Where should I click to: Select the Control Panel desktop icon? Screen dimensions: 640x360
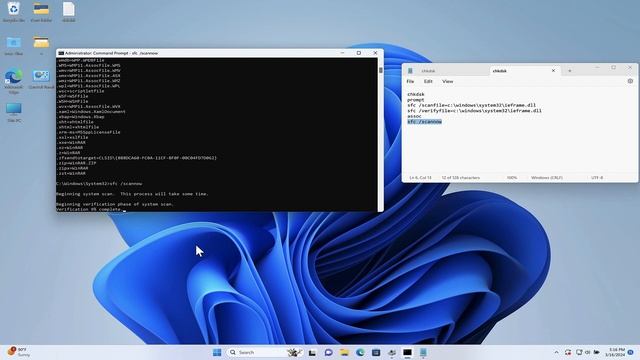click(41, 79)
